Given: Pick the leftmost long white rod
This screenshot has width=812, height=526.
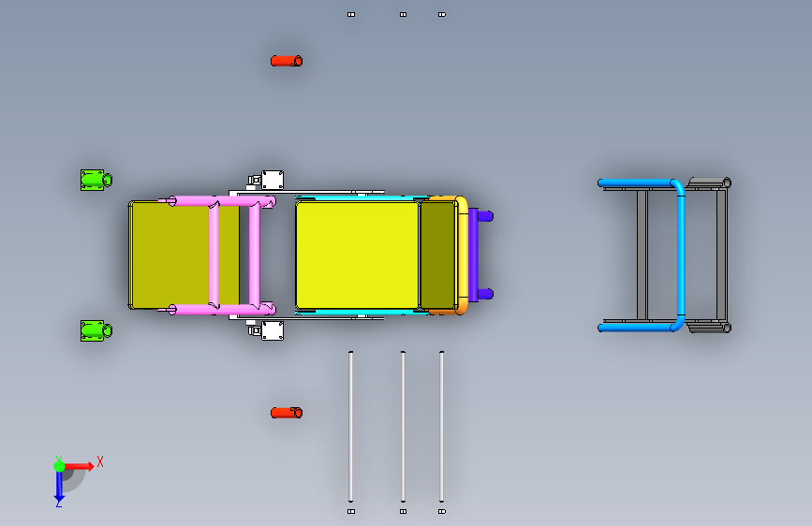Looking at the screenshot, I should tap(350, 427).
